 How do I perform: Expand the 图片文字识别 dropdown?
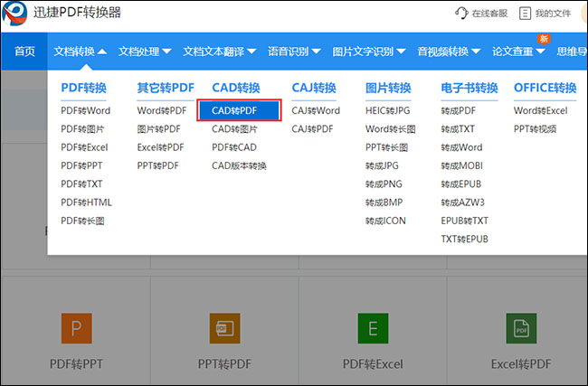coord(369,51)
